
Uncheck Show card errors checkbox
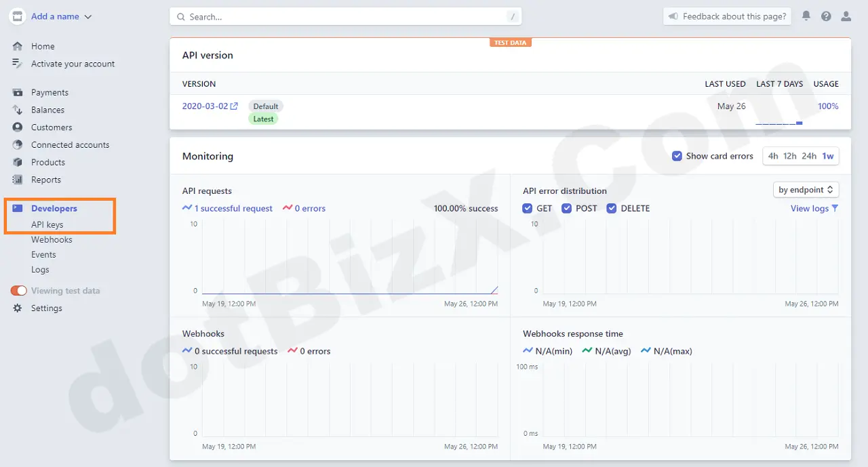click(677, 156)
